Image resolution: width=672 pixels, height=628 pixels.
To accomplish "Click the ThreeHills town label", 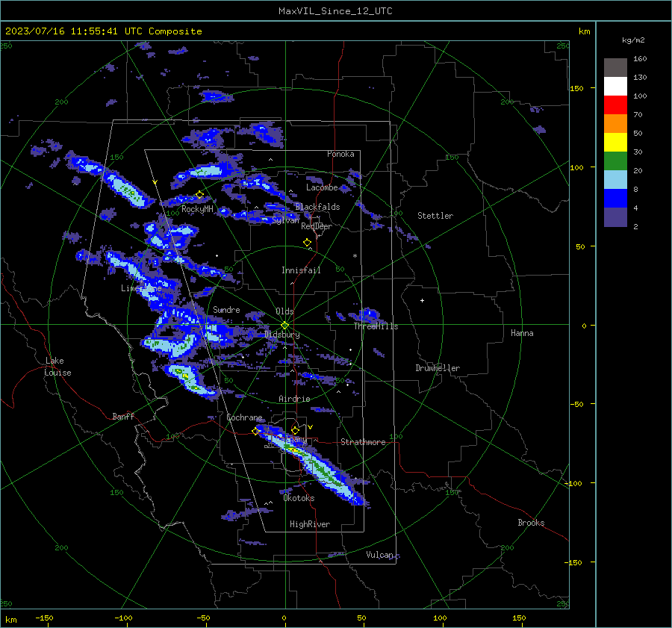I will pos(376,326).
